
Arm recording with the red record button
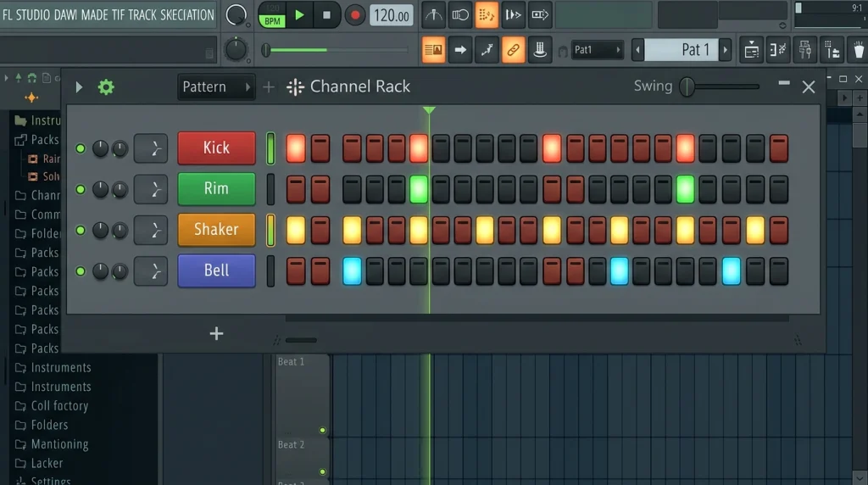(x=355, y=15)
